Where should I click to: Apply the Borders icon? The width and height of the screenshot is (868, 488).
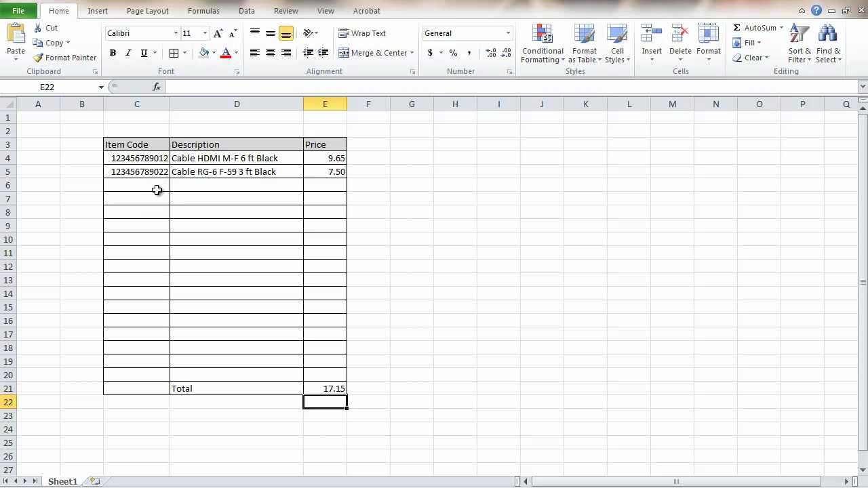click(174, 53)
